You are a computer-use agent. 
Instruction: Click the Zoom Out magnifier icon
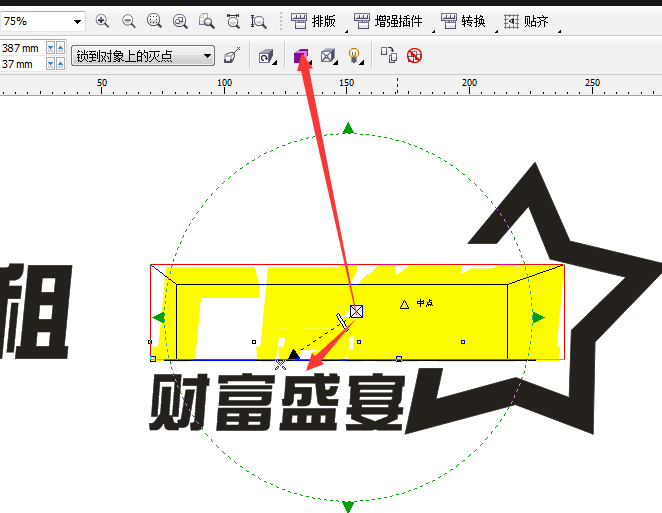coord(128,21)
